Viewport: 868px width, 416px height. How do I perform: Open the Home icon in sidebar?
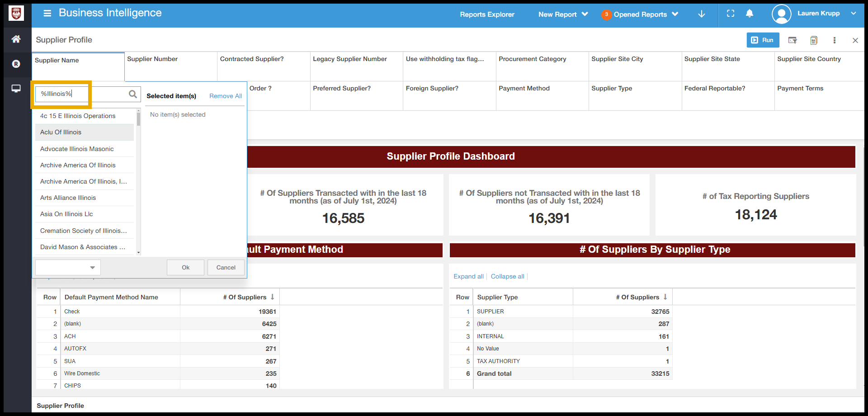click(x=16, y=39)
